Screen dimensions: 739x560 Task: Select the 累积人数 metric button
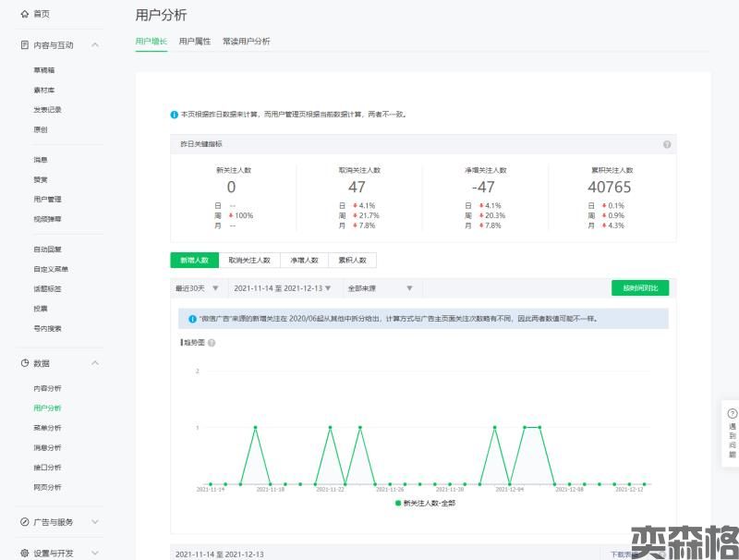coord(352,261)
